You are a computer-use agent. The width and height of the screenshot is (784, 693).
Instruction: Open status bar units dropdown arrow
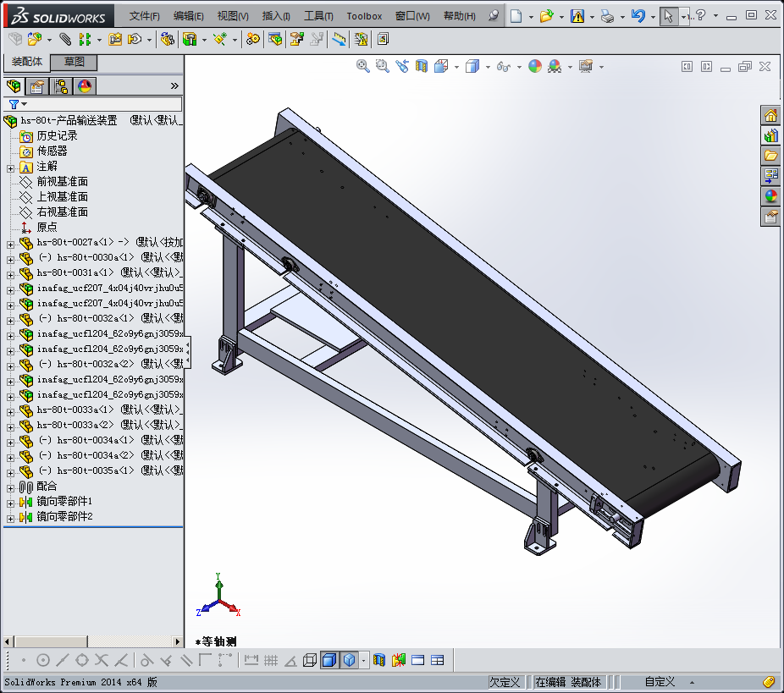[x=692, y=683]
